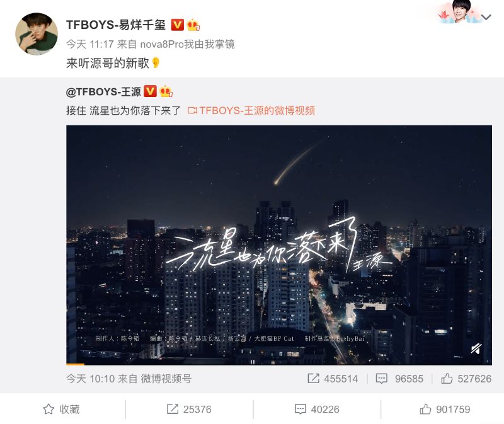Open original post comments showing 96585
504x424 pixels.
coord(399,379)
